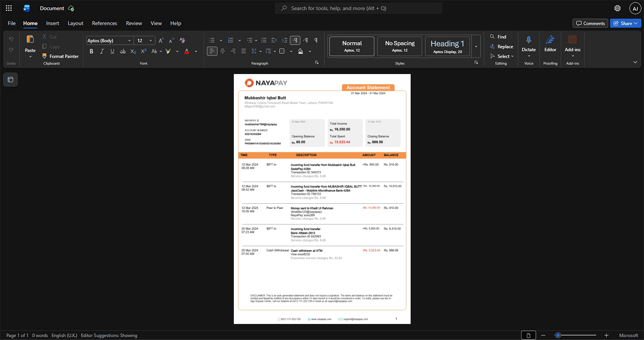Toggle justified text alignment

click(243, 51)
